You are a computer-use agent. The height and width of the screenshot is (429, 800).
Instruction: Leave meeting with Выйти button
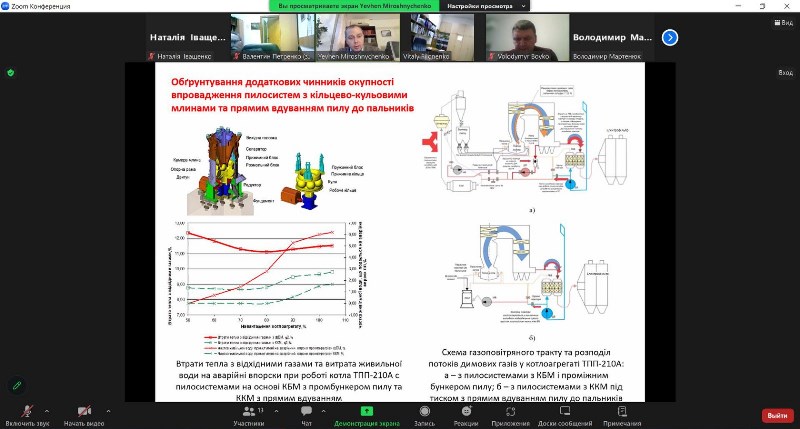click(778, 416)
